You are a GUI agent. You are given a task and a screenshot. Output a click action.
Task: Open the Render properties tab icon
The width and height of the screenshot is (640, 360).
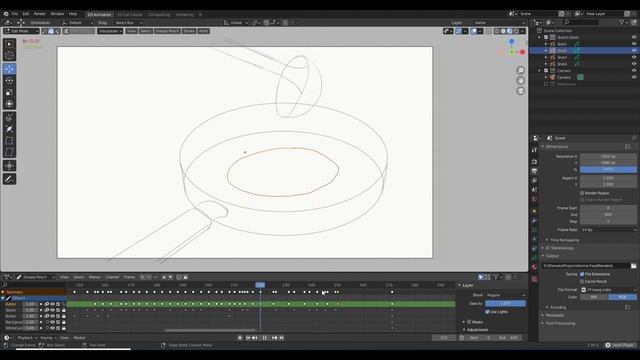pos(534,162)
